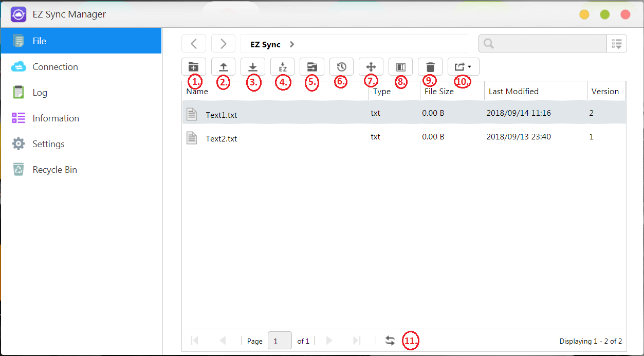Click the 2018/09/14 11:16 date cell
Screen dimensions: 644x356
(519, 113)
